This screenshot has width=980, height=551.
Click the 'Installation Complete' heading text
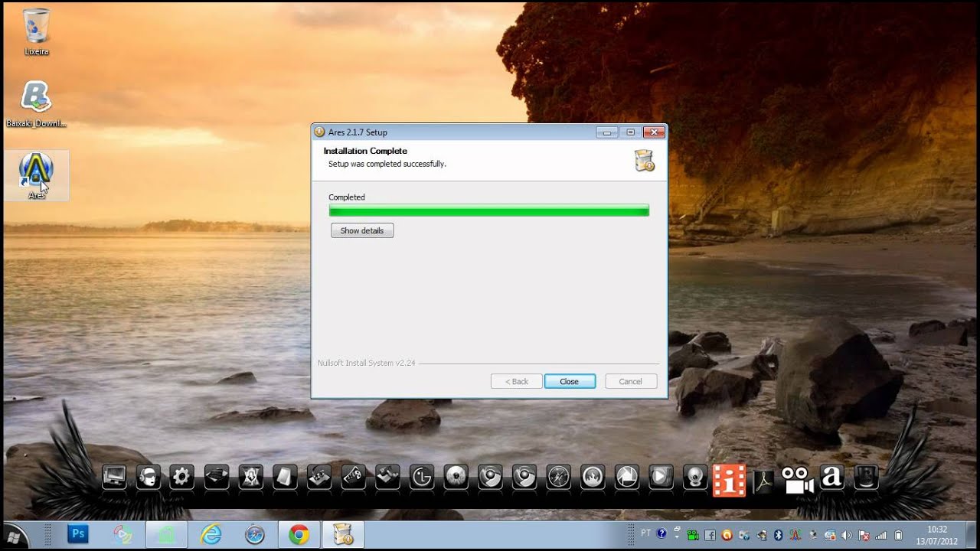point(365,151)
